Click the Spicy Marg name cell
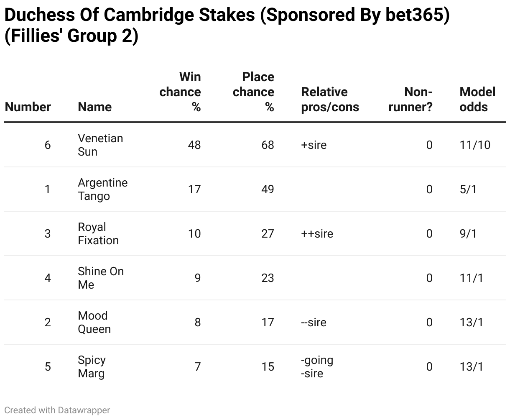510x420 pixels. pos(92,366)
